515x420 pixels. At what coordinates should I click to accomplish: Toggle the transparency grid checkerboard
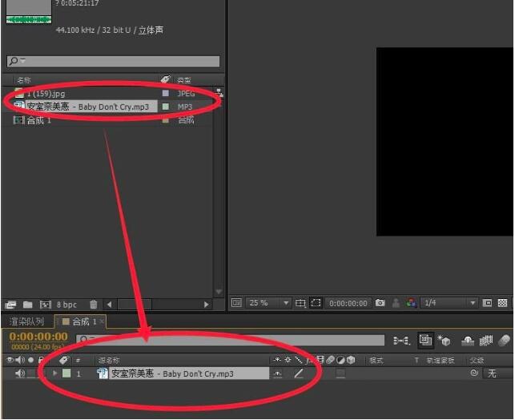502,303
